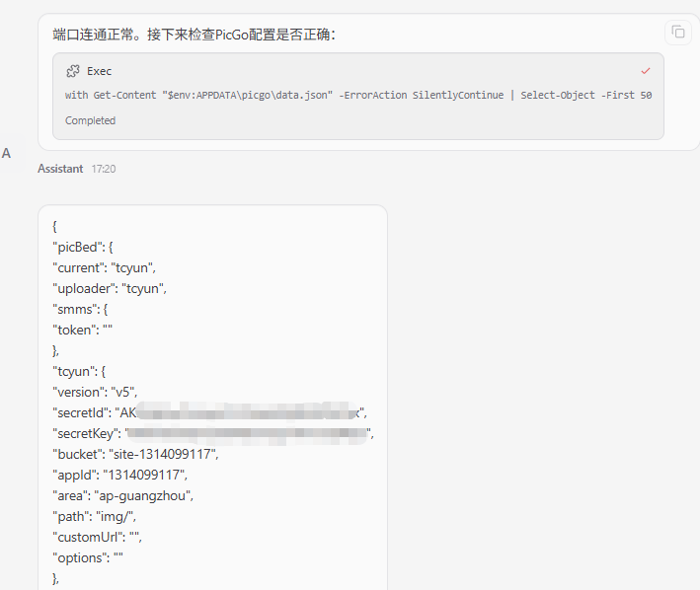Click the "options": "" line
700x590 pixels.
88,557
